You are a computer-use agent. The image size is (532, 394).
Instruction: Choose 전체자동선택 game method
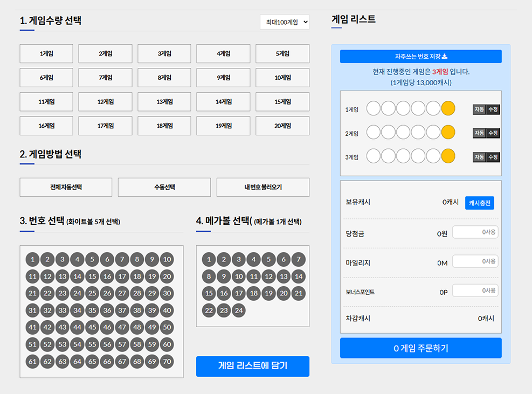66,188
